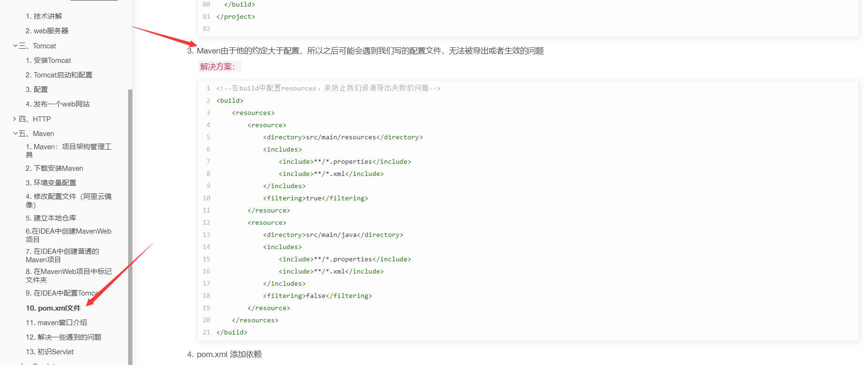Click code line <directory>src/main/resources</directory>
The width and height of the screenshot is (868, 365).
coord(343,137)
